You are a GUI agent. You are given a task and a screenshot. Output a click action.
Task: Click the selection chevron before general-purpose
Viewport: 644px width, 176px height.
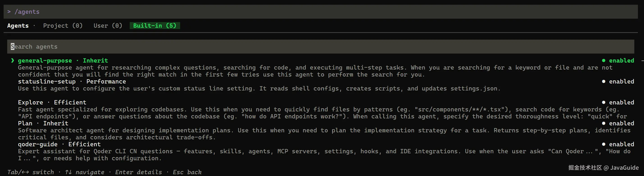pyautogui.click(x=13, y=61)
